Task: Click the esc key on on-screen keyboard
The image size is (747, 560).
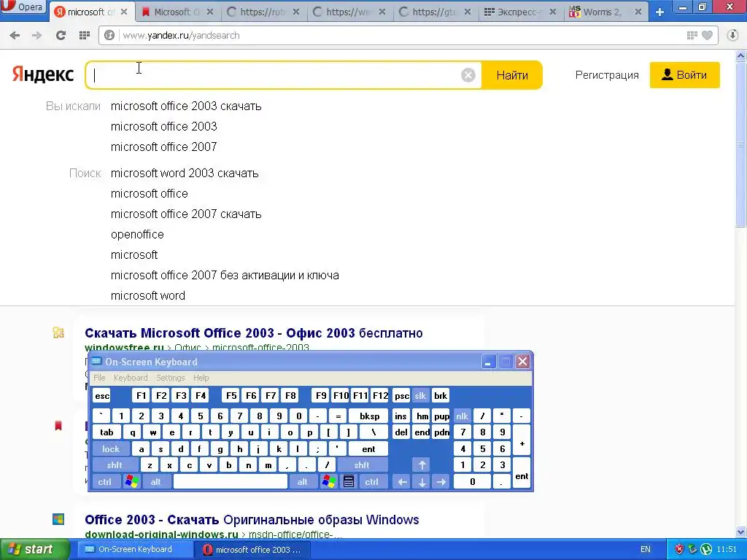Action: point(102,396)
